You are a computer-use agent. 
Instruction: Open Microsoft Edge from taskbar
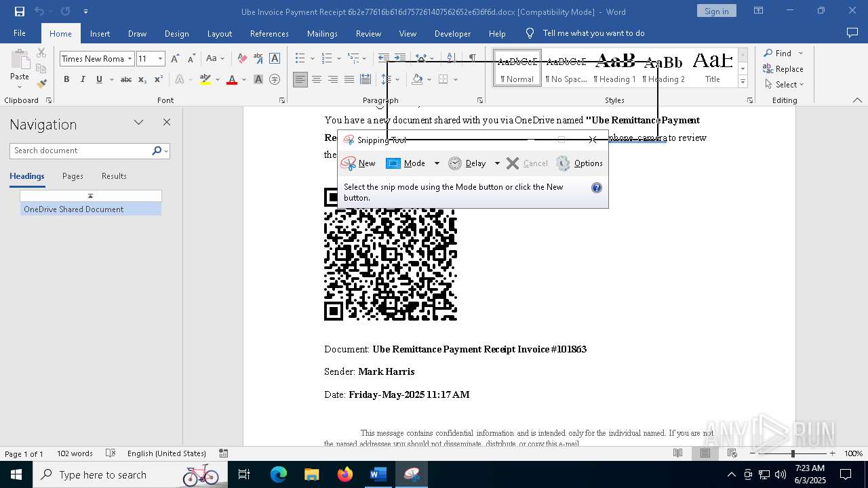[x=279, y=474]
